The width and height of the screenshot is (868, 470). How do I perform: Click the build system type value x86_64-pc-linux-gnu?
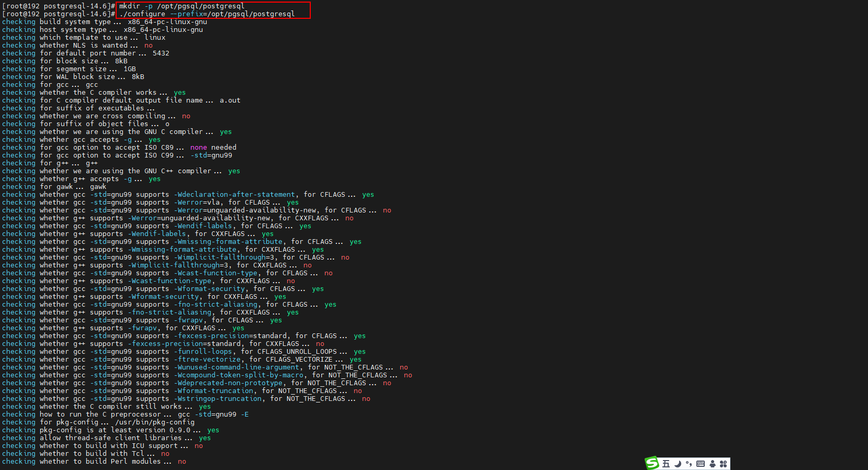167,22
